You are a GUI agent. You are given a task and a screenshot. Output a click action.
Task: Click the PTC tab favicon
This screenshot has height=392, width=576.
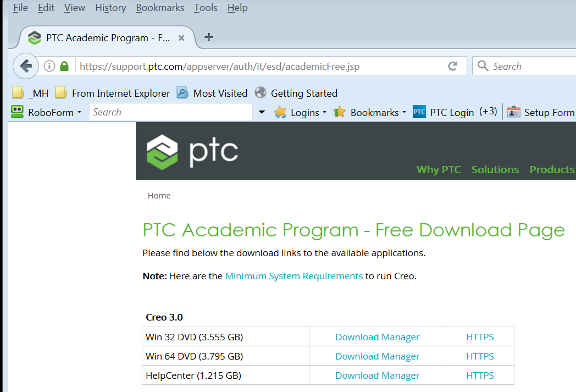(x=35, y=37)
